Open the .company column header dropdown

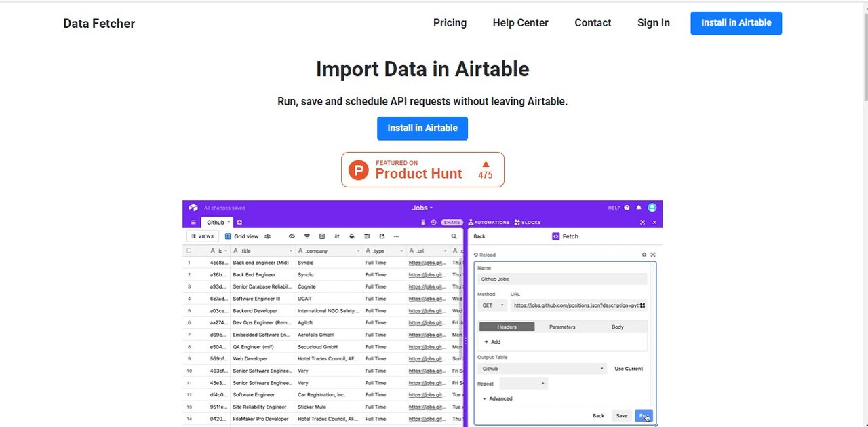pos(357,250)
